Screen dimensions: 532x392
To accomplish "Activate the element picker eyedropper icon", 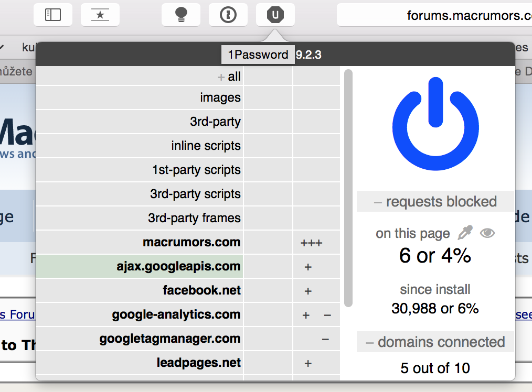I will pyautogui.click(x=465, y=233).
